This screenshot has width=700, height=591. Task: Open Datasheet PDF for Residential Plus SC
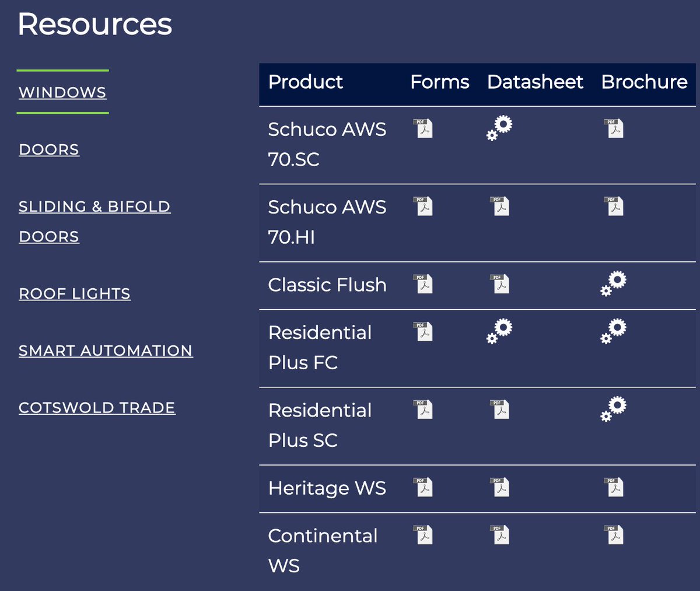pos(499,409)
